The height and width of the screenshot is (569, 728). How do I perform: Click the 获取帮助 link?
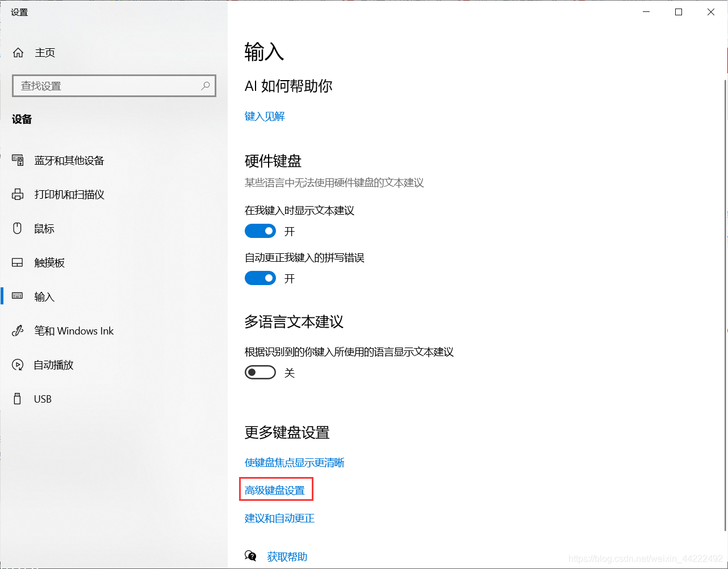point(287,557)
